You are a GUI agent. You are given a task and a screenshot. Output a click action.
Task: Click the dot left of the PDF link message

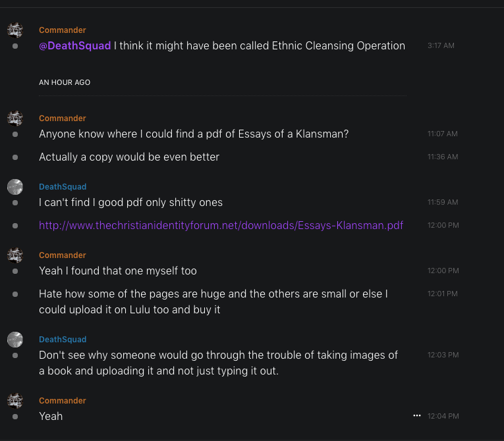pyautogui.click(x=15, y=226)
